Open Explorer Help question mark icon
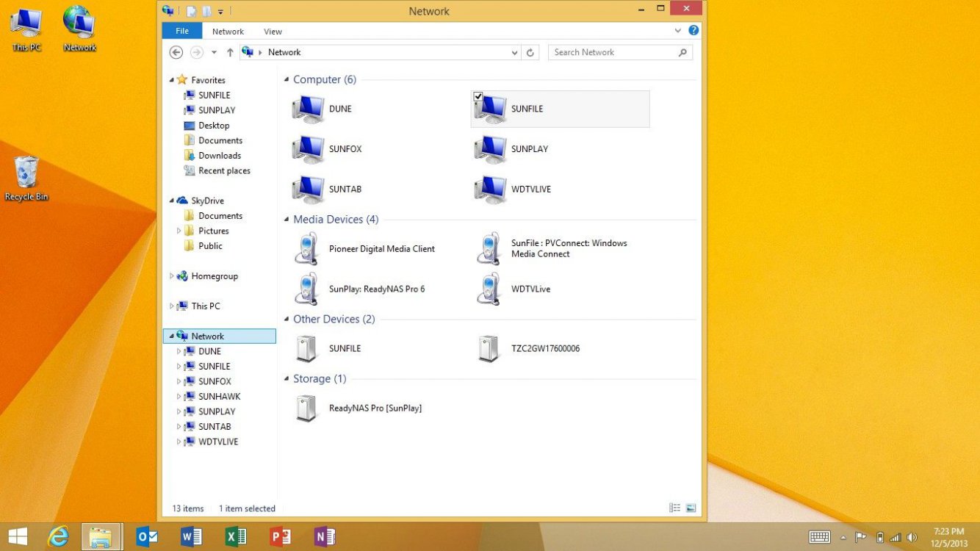980x551 pixels. [693, 31]
